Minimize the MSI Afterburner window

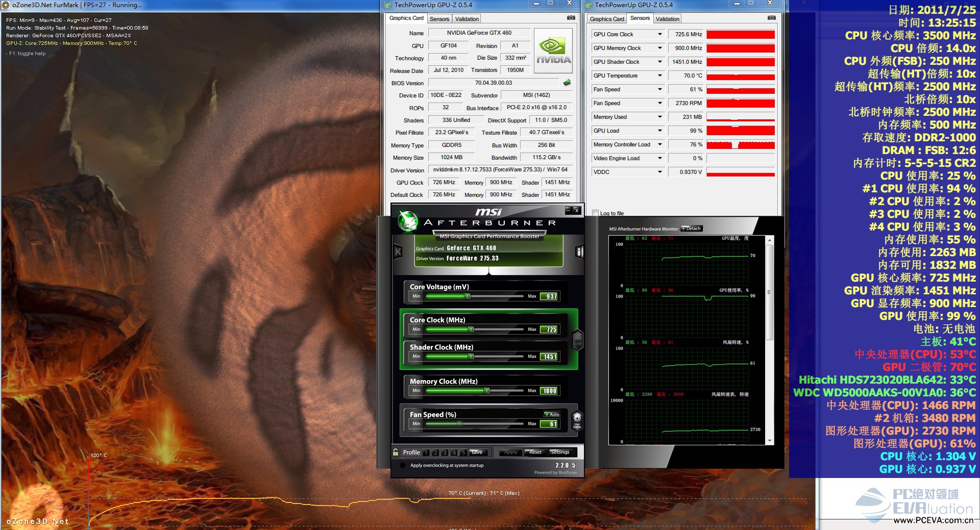click(x=568, y=210)
